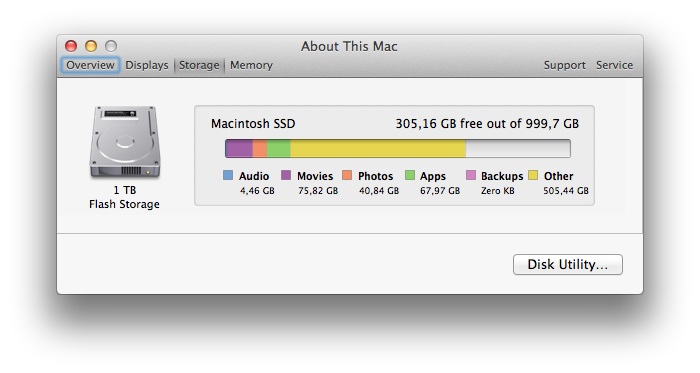Go to the Memory tab
This screenshot has width=700, height=373.
coord(251,65)
